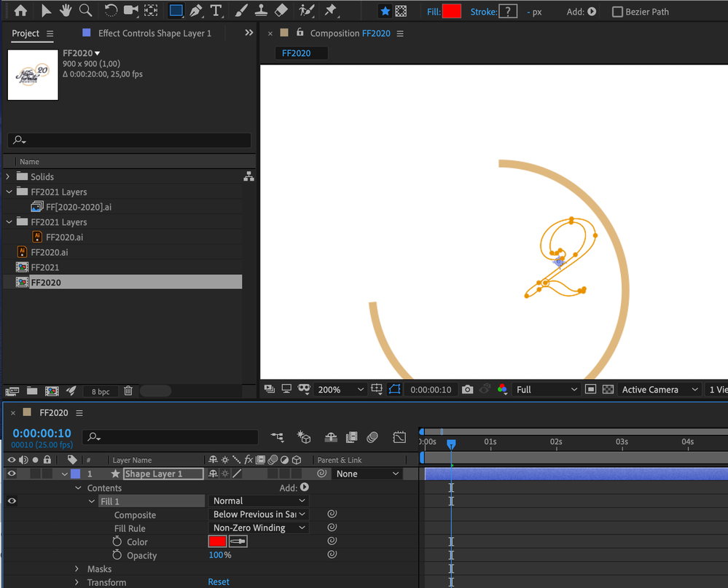Expand the Transform property group

click(77, 582)
